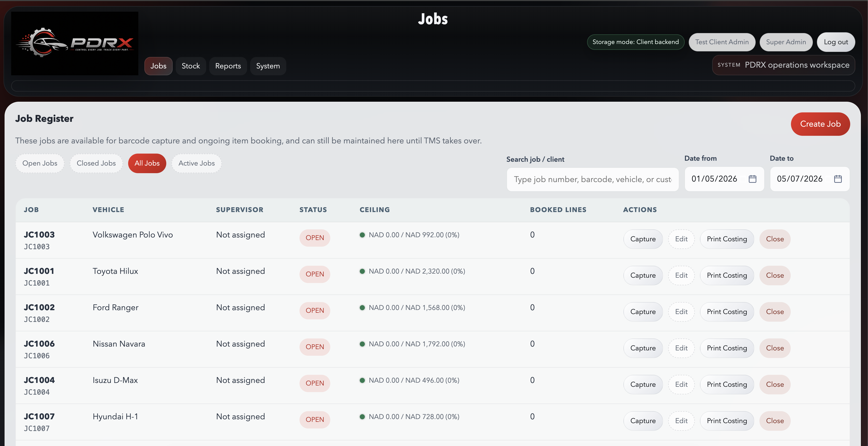Click the PDRX logo image

coord(75,43)
